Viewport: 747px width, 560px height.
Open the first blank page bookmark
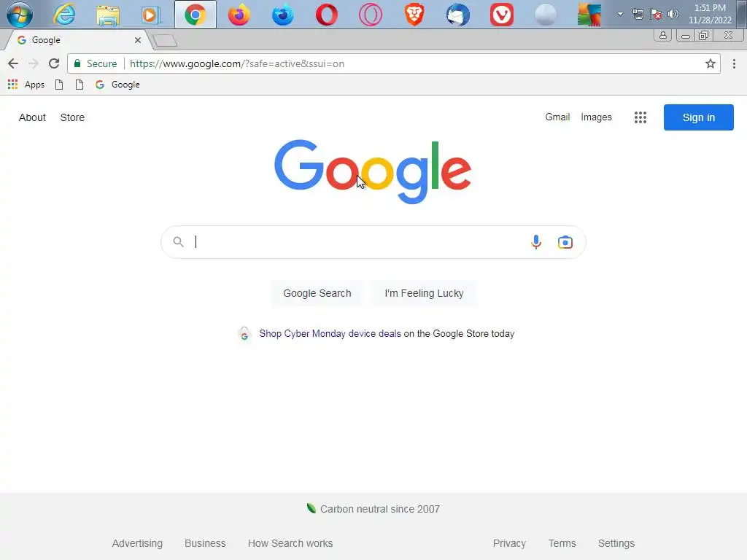59,85
